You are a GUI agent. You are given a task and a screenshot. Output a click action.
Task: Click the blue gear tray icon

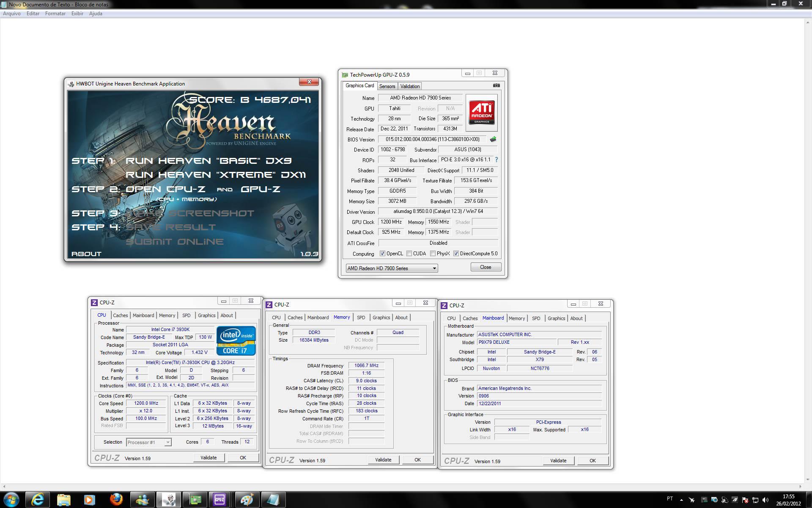[x=714, y=500]
